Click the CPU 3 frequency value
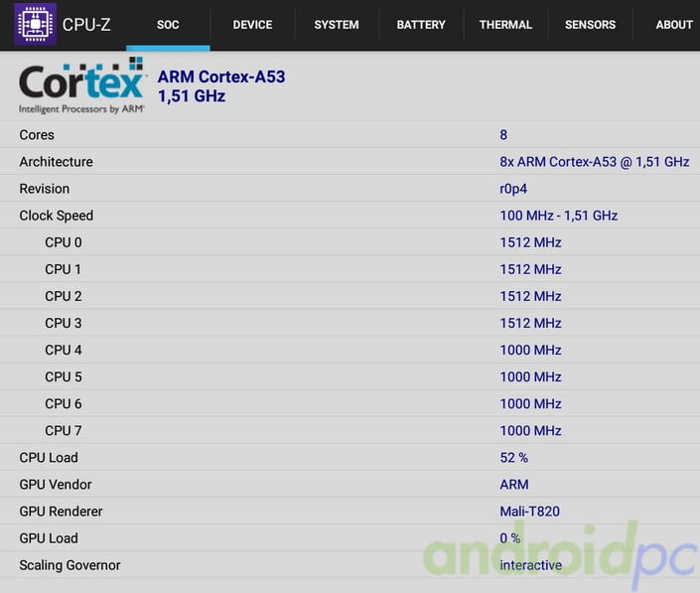 coord(530,323)
